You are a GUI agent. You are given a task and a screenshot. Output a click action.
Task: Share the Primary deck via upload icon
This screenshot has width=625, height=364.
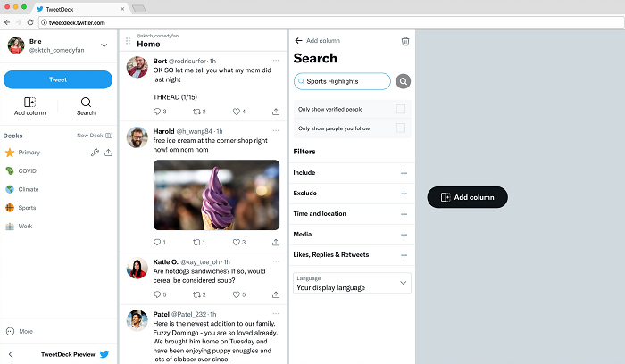108,153
